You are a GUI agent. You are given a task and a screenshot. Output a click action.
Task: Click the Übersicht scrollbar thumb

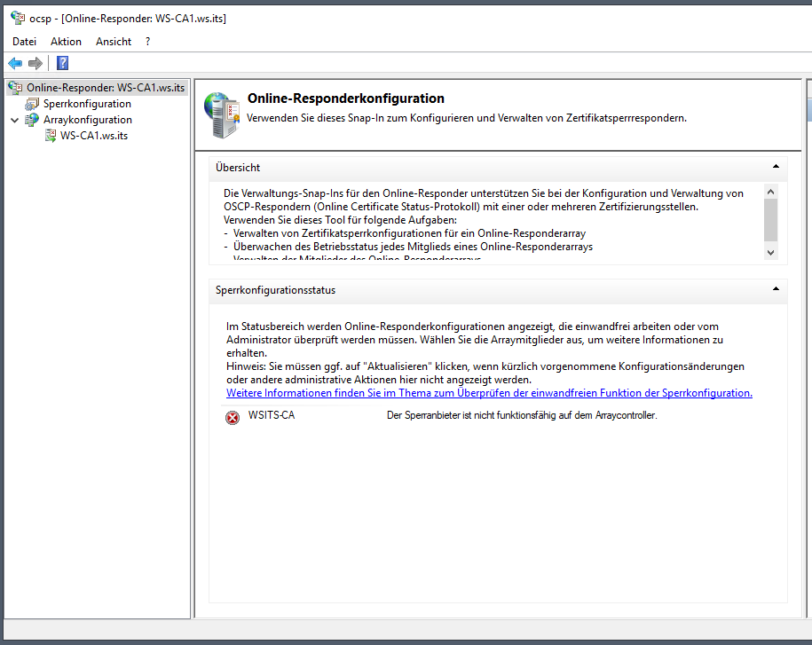(770, 220)
